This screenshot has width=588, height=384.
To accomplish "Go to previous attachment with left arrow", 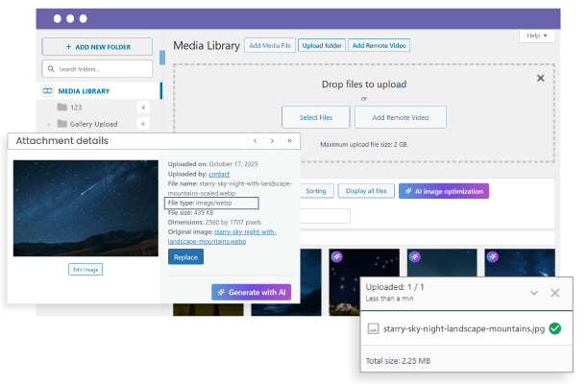I will point(253,141).
